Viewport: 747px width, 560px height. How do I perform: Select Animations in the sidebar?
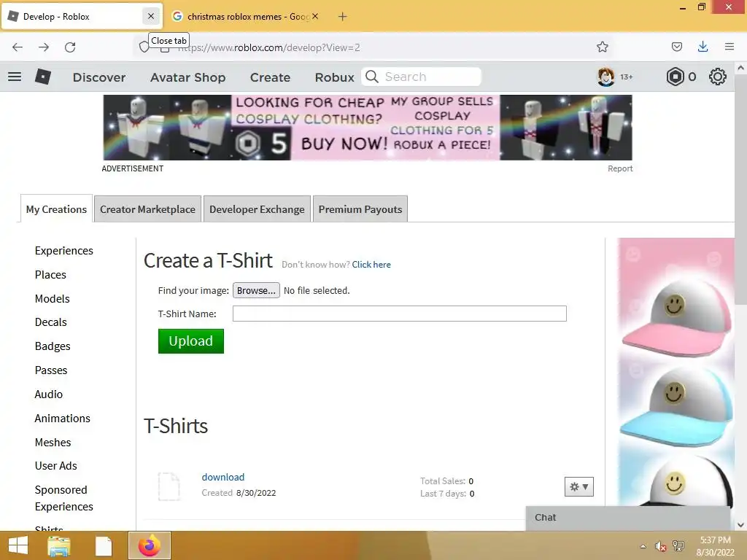(x=63, y=418)
